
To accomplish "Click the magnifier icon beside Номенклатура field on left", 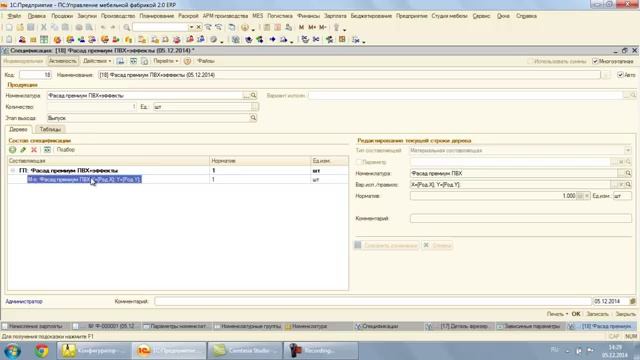I will pyautogui.click(x=253, y=96).
